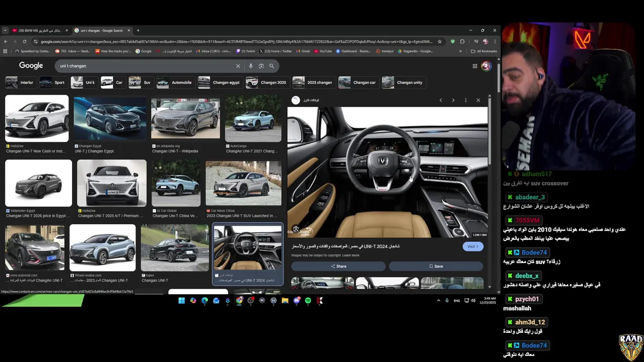
Task: Click the Google search text field
Action: point(146,66)
